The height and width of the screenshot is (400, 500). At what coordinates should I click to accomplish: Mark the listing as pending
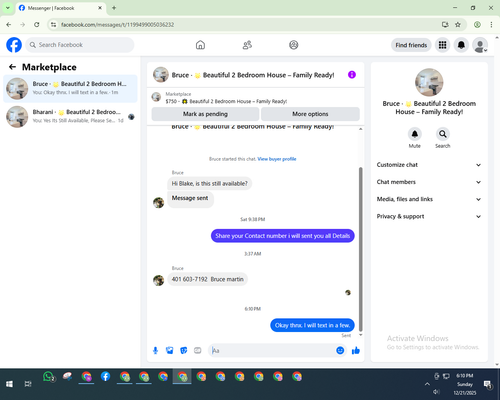click(205, 114)
